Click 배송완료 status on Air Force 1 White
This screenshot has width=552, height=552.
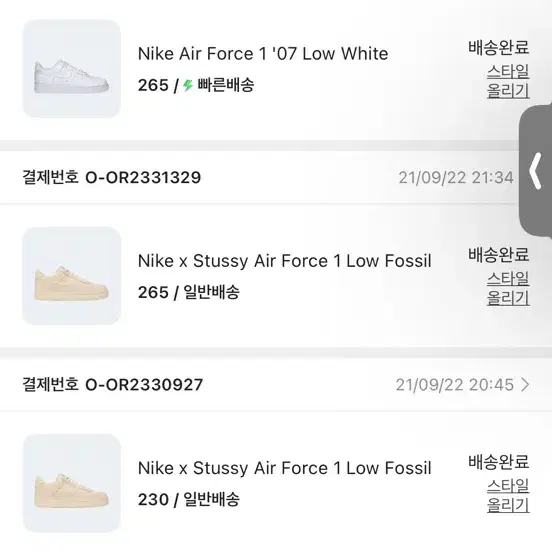498,48
